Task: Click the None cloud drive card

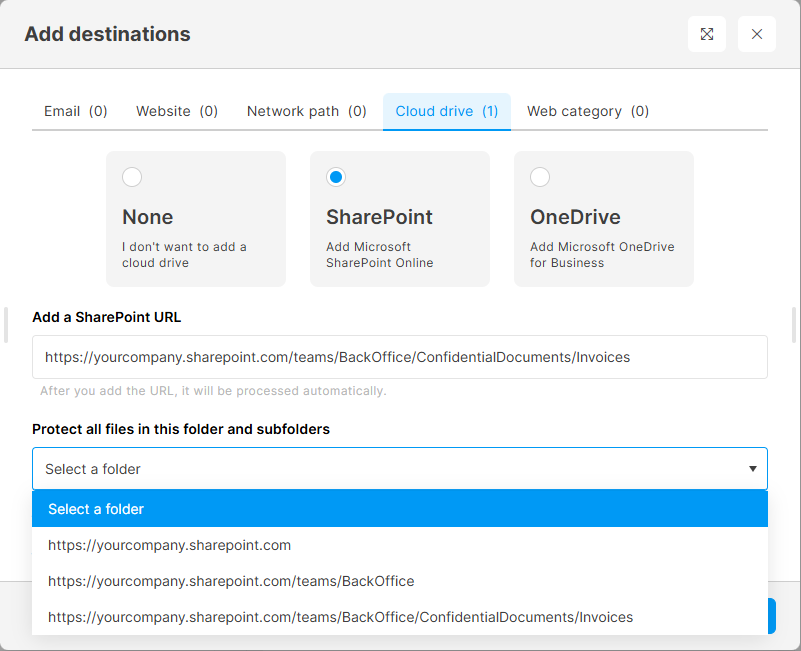Action: click(196, 219)
